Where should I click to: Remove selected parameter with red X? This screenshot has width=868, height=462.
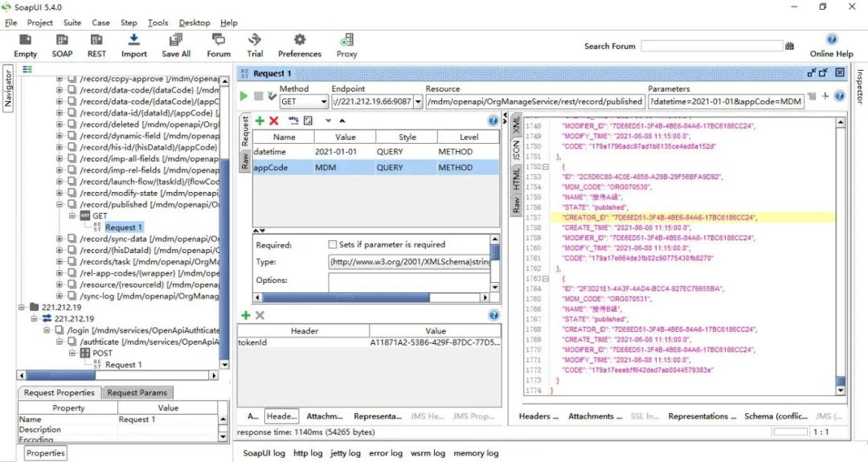[273, 121]
